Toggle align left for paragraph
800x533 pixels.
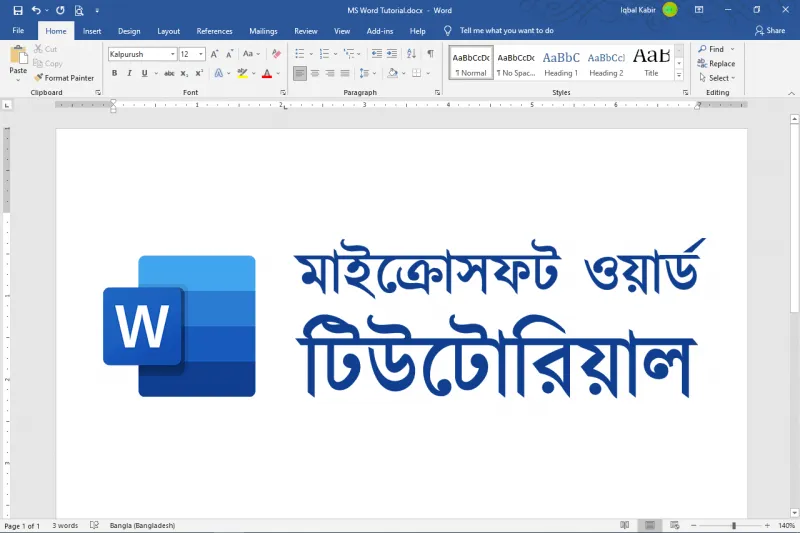coord(300,73)
